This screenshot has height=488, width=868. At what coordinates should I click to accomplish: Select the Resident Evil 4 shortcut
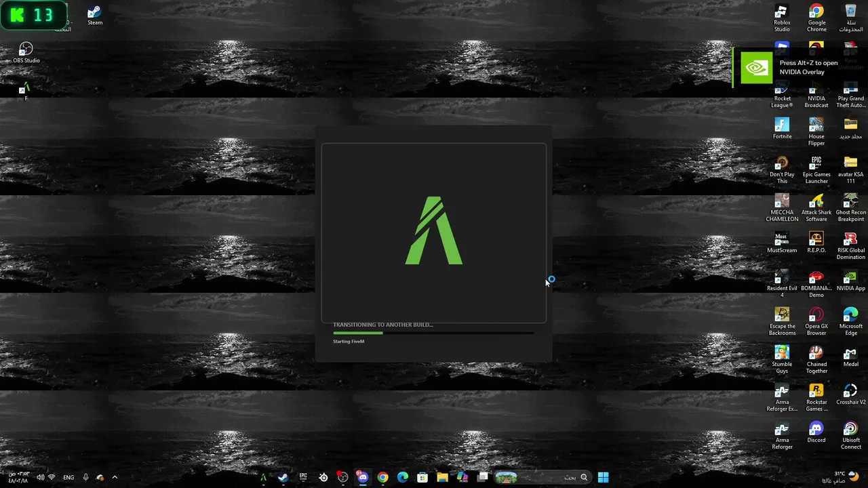point(782,284)
